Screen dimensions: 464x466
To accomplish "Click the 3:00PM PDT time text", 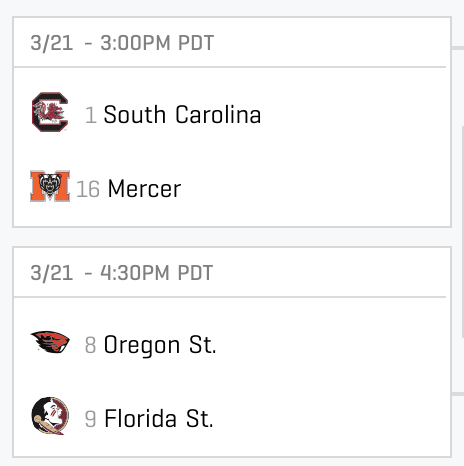I will coord(157,43).
